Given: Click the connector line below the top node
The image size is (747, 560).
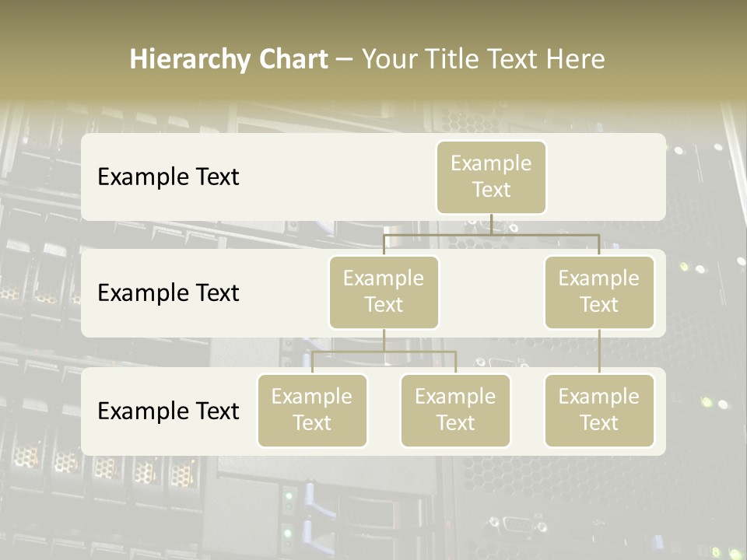Looking at the screenshot, I should coord(491,227).
